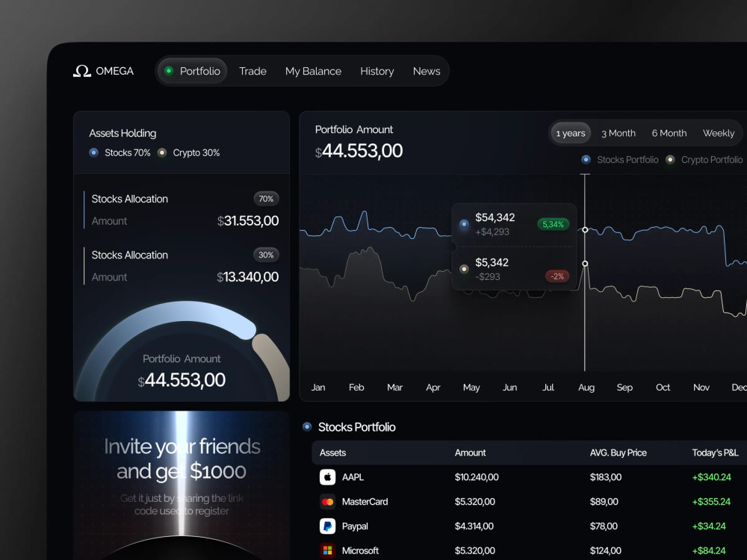
Task: Select the Microsoft asset name
Action: coord(360,550)
